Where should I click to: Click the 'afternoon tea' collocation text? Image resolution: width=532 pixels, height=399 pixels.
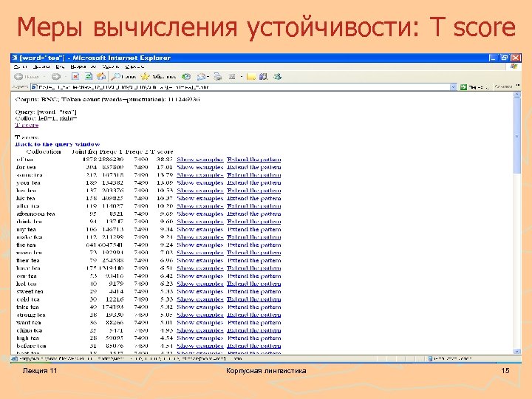click(35, 214)
